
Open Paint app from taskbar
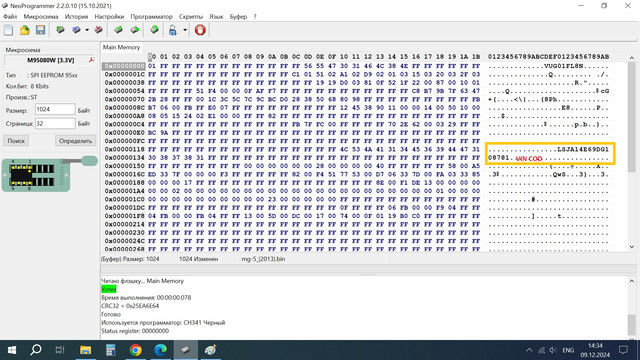click(x=211, y=350)
